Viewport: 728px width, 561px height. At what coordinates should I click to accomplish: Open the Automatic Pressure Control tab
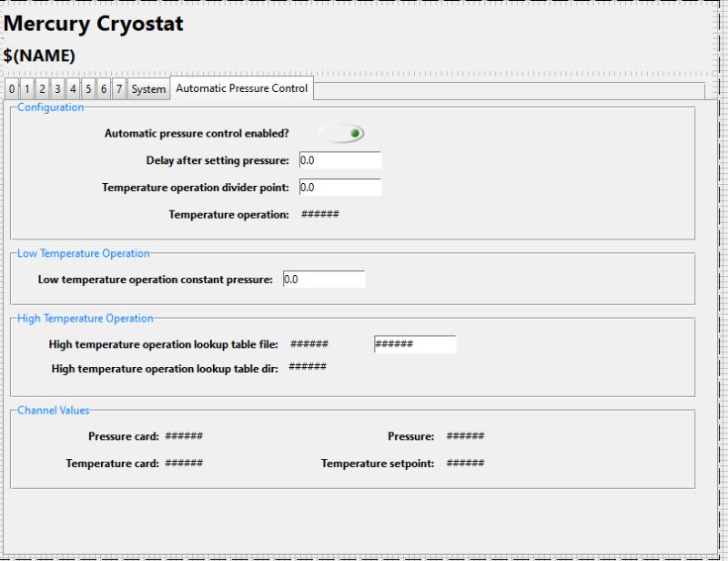pyautogui.click(x=242, y=89)
